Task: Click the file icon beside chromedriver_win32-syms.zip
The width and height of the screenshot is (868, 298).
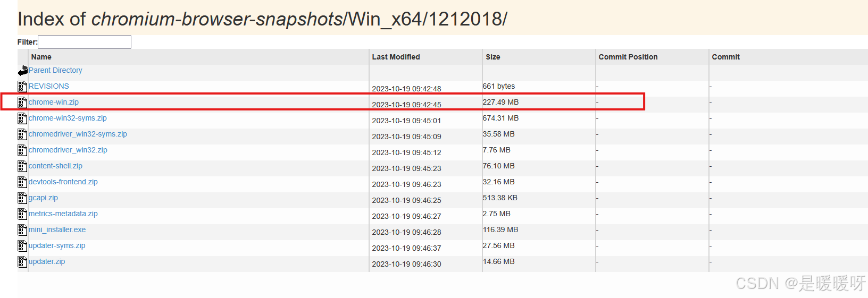Action: [22, 134]
